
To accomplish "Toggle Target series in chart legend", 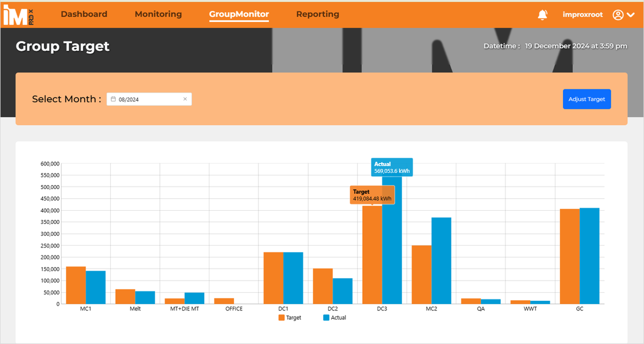I will [293, 318].
